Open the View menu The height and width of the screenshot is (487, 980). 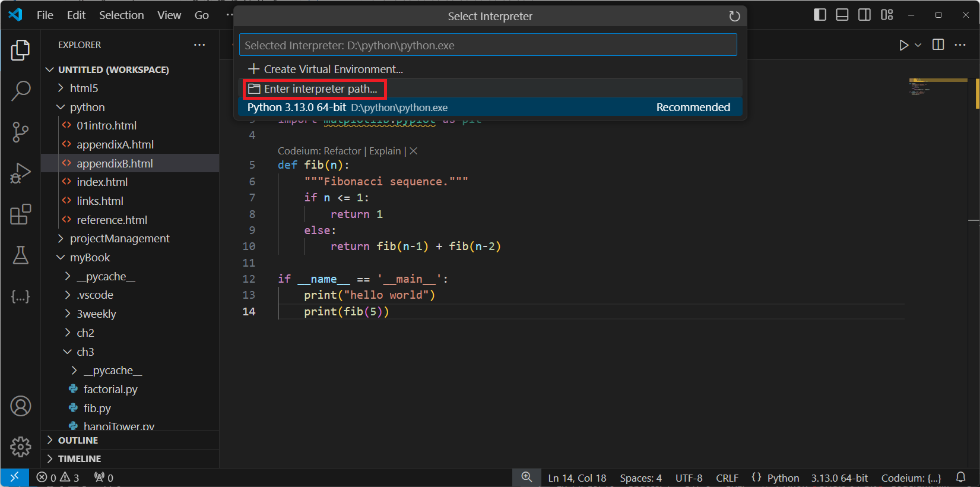click(169, 15)
